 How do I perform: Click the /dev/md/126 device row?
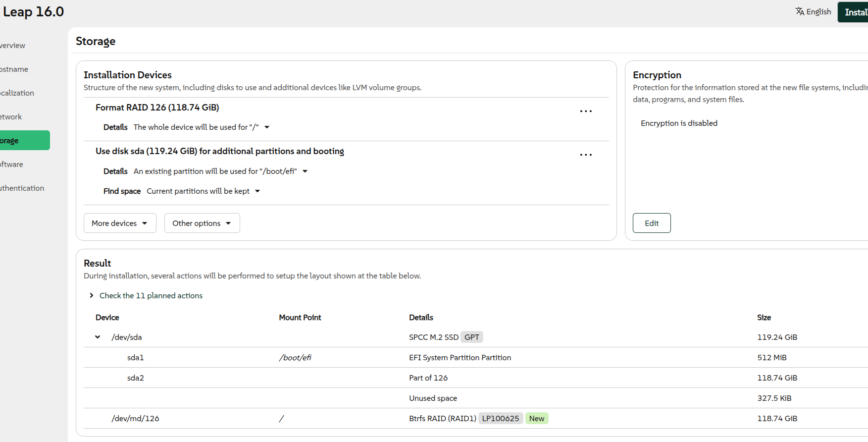(x=135, y=419)
